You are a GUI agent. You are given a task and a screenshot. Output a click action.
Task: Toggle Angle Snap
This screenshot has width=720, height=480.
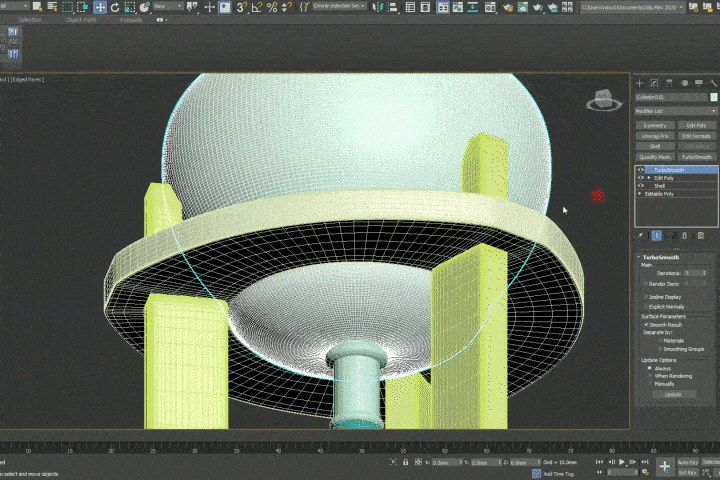pos(257,7)
